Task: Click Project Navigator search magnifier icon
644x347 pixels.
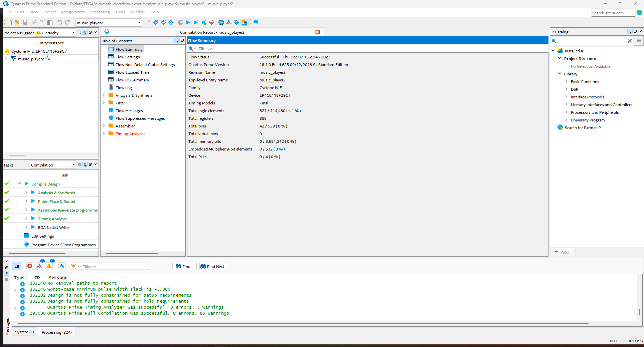Action: 79,32
